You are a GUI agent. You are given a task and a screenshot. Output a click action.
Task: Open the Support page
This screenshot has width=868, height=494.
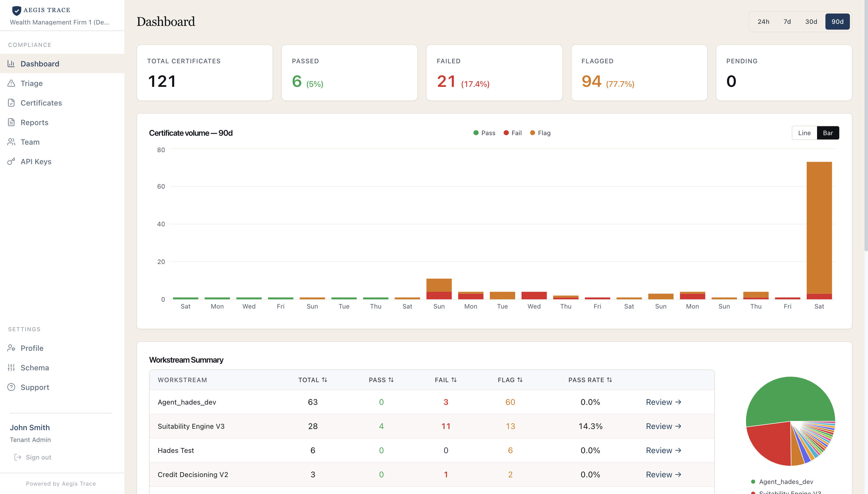[62, 387]
